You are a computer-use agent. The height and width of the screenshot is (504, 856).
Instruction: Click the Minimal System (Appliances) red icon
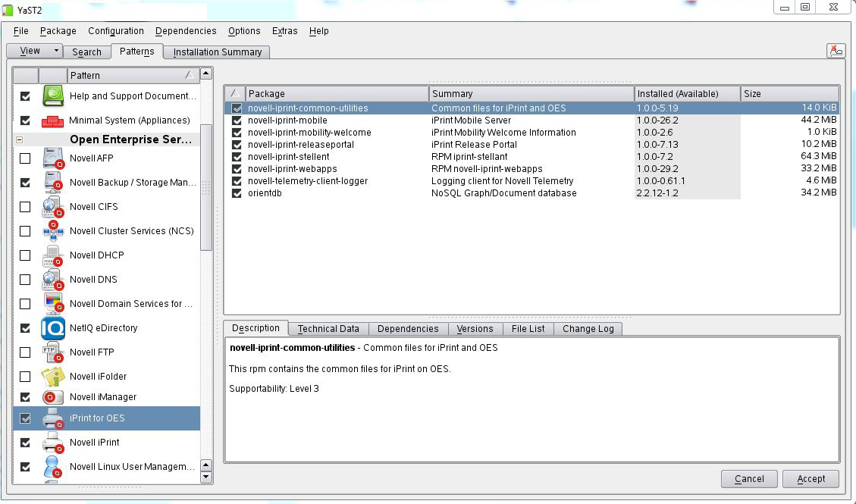coord(53,121)
